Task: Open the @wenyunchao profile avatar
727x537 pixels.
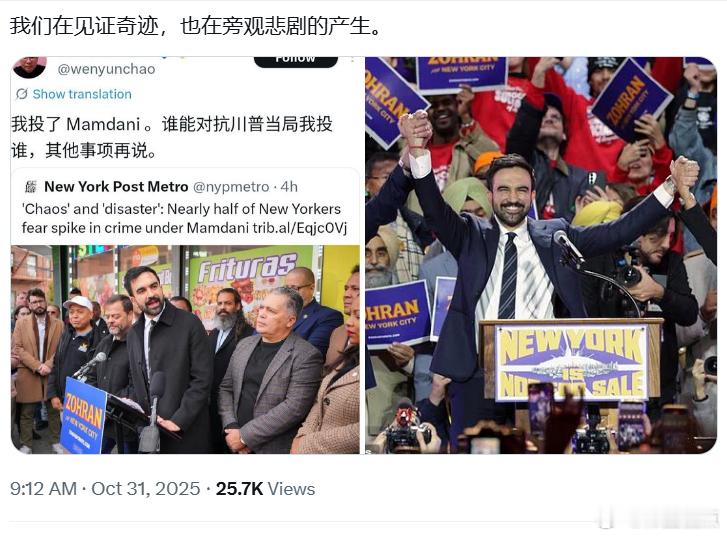Action: click(x=30, y=67)
